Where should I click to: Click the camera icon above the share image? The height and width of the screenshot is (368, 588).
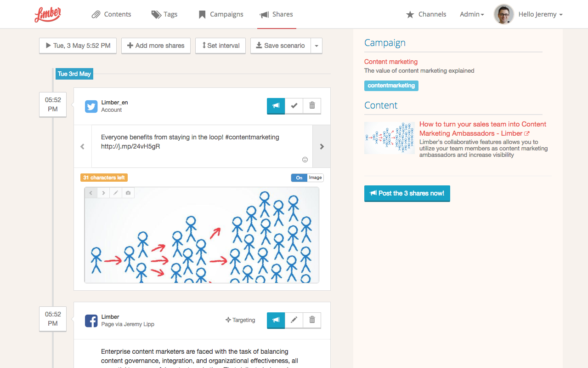pos(128,193)
